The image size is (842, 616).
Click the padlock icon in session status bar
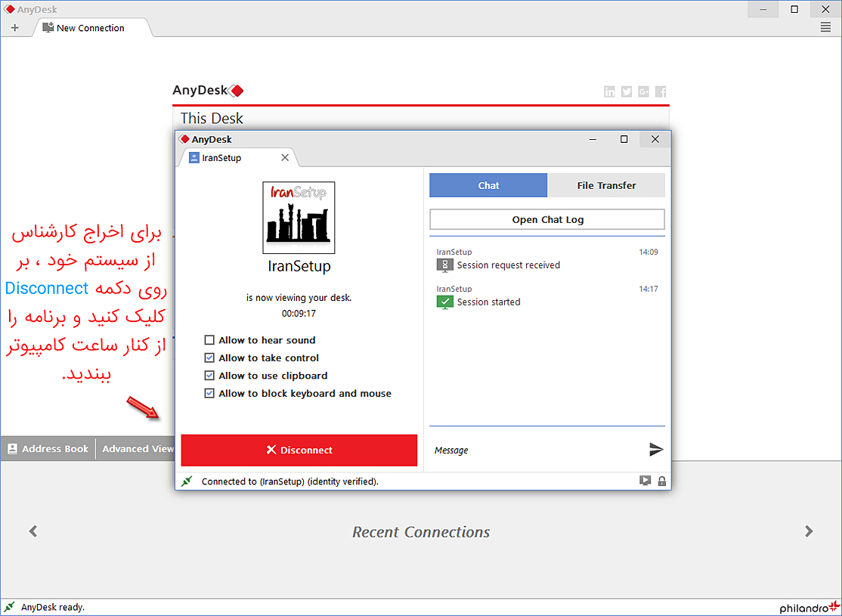[x=662, y=481]
